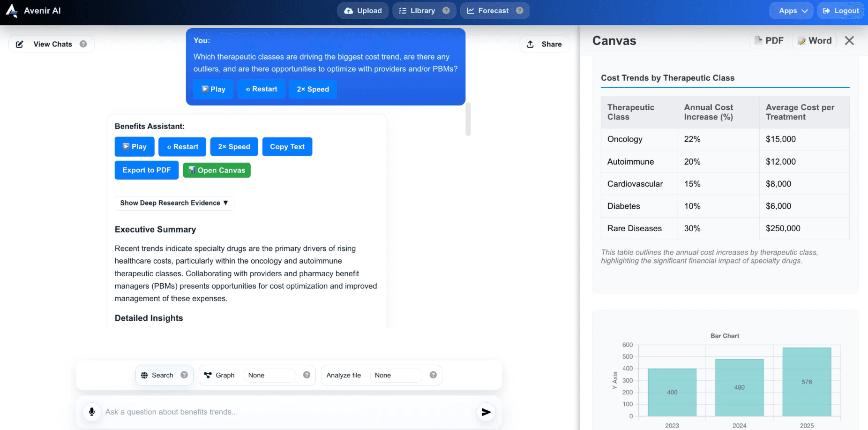Toggle 2x Speed in the user message

[313, 89]
